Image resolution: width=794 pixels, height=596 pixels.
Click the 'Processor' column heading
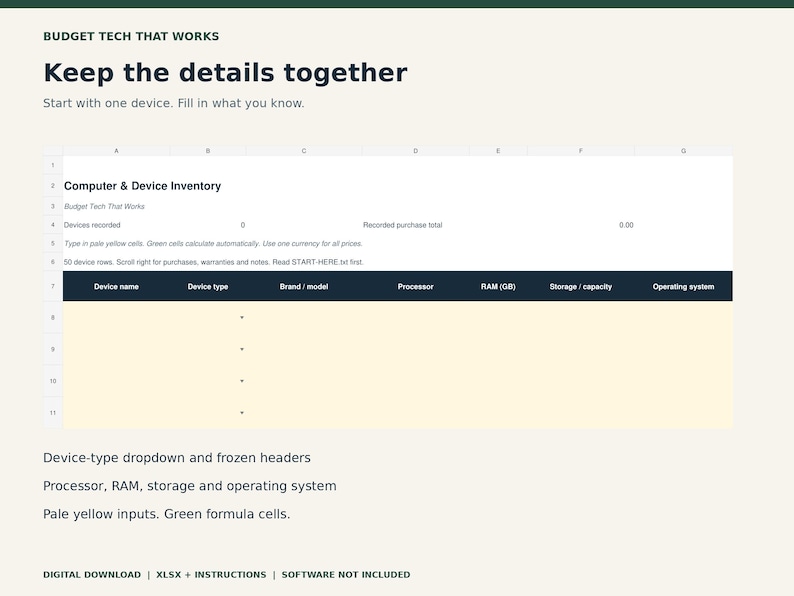point(416,287)
